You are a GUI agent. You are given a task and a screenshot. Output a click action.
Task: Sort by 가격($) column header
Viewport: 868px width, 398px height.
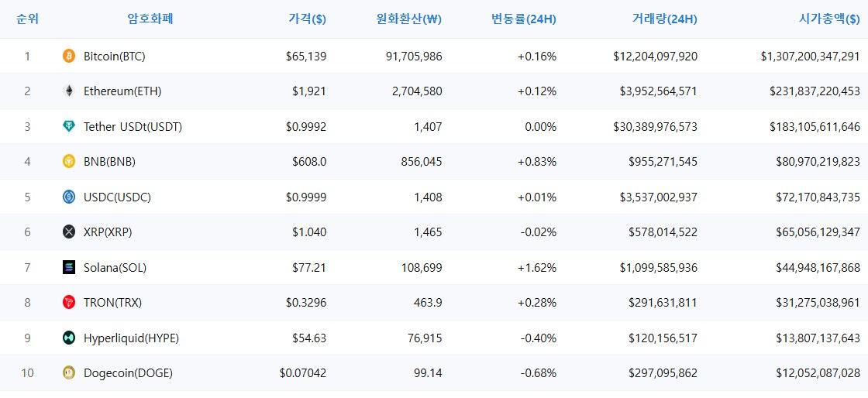click(307, 19)
